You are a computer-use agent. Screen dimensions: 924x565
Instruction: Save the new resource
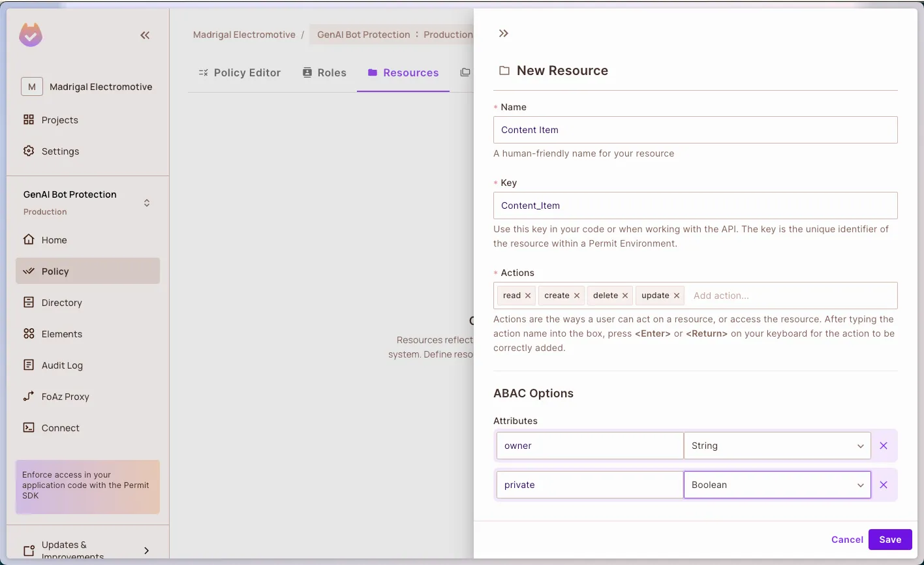890,540
